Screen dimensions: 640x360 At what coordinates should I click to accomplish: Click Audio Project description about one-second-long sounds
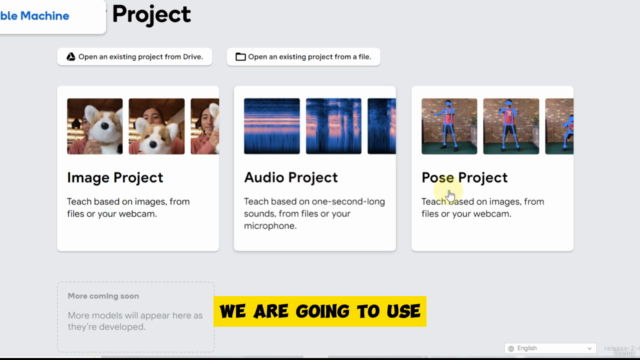click(314, 213)
